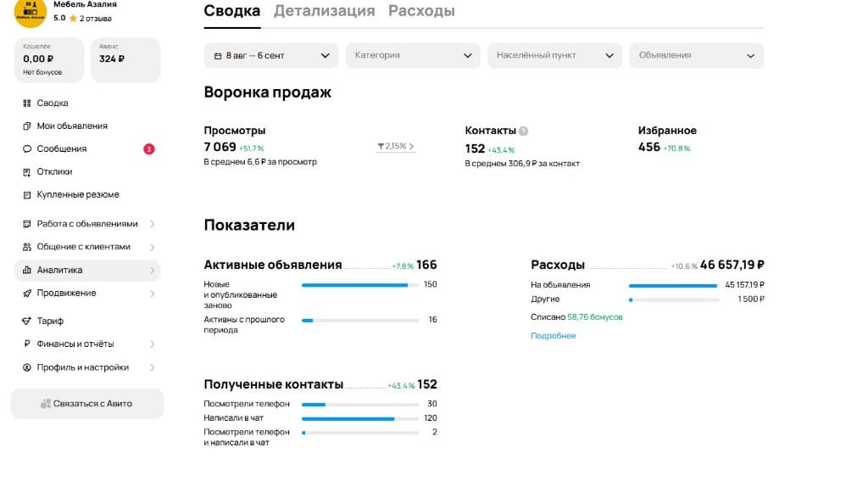Click the Работа с объявлениями icon
Viewport: 868px width, 481px height.
click(26, 224)
